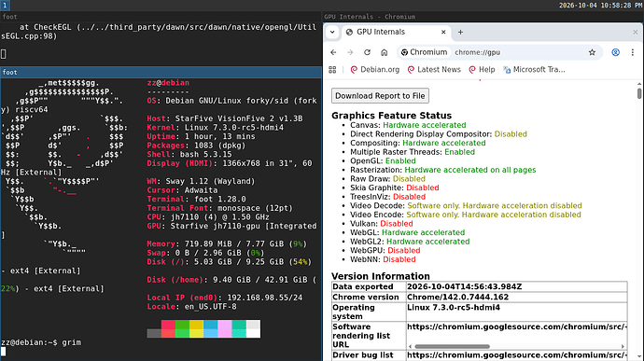Screen dimensions: 644x361
Task: Click the Data exported timestamp cell
Action: pyautogui.click(x=517, y=286)
